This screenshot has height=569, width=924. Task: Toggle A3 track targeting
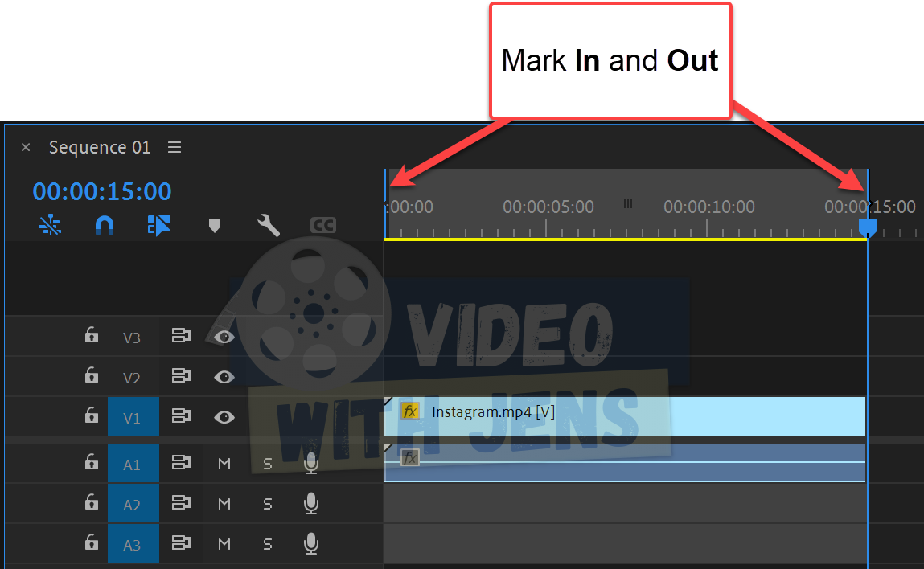coord(133,543)
